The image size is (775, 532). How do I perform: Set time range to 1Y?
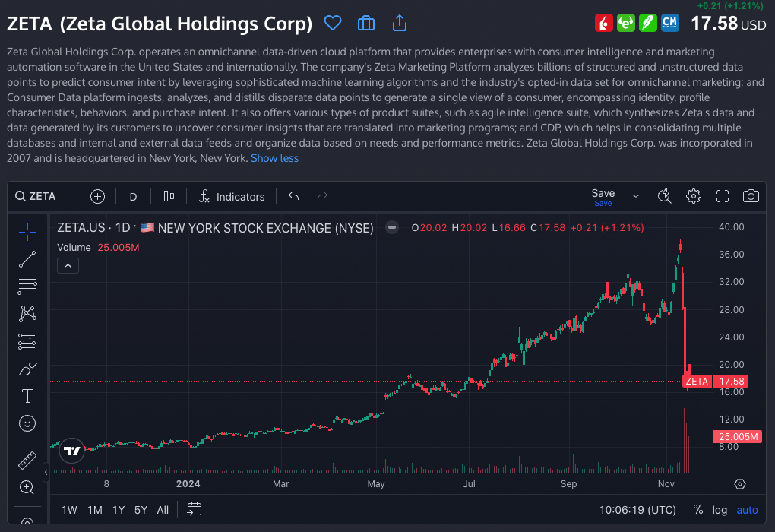point(118,510)
